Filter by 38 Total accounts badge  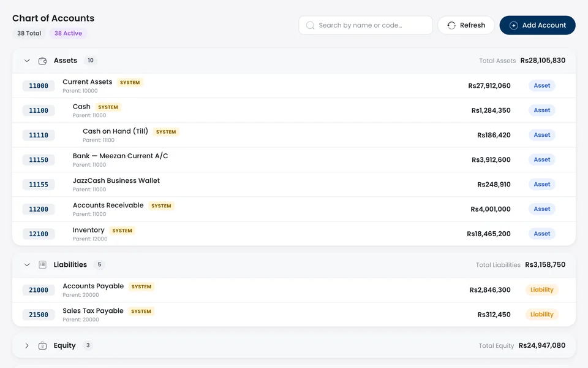tap(29, 33)
